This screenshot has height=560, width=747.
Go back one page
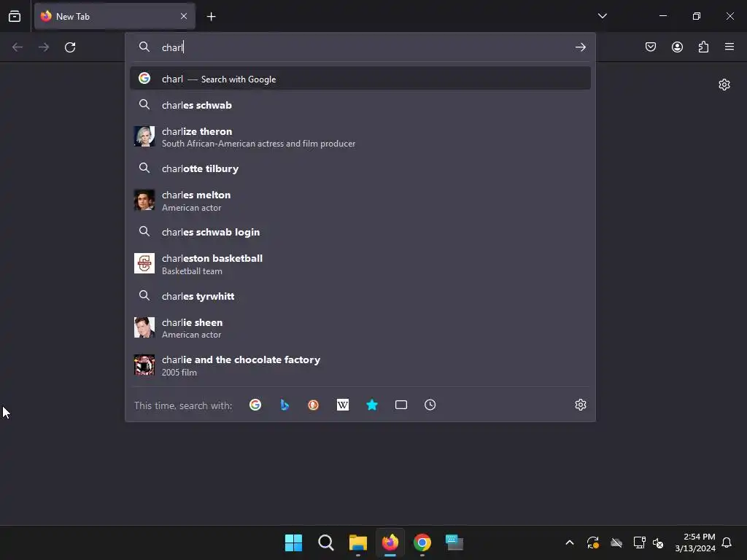coord(18,47)
